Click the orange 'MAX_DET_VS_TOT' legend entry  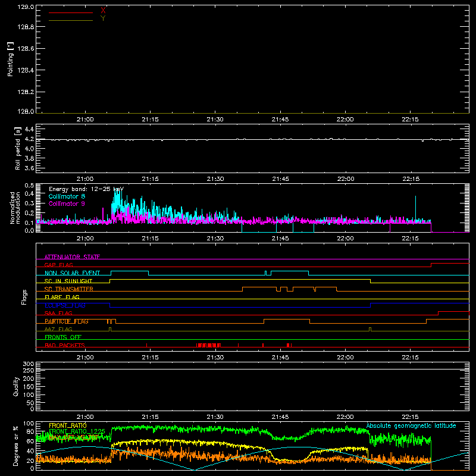click(73, 437)
